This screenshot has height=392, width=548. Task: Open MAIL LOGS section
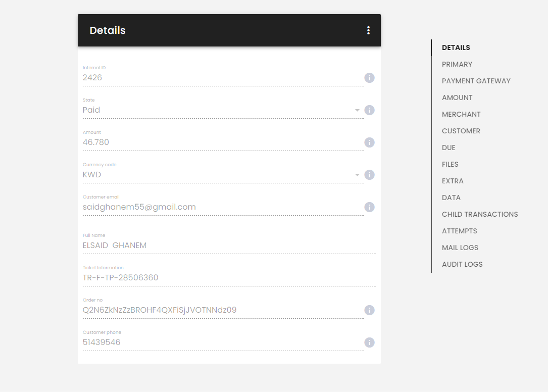pos(460,248)
